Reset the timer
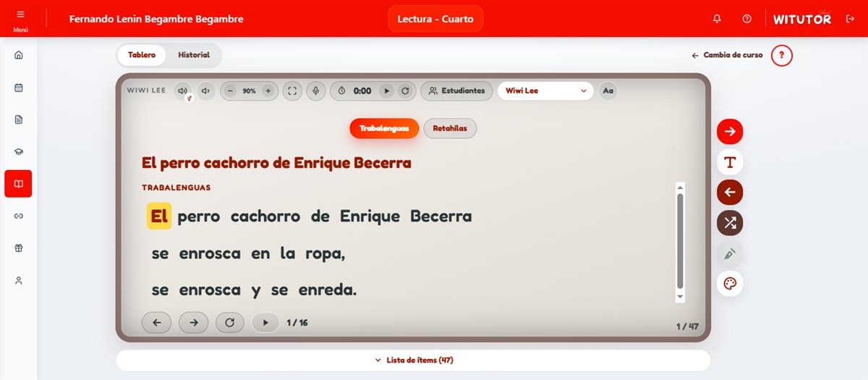 (x=405, y=91)
